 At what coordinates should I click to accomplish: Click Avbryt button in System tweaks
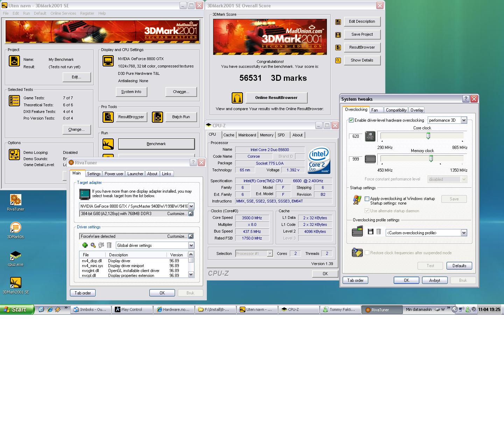(x=434, y=280)
